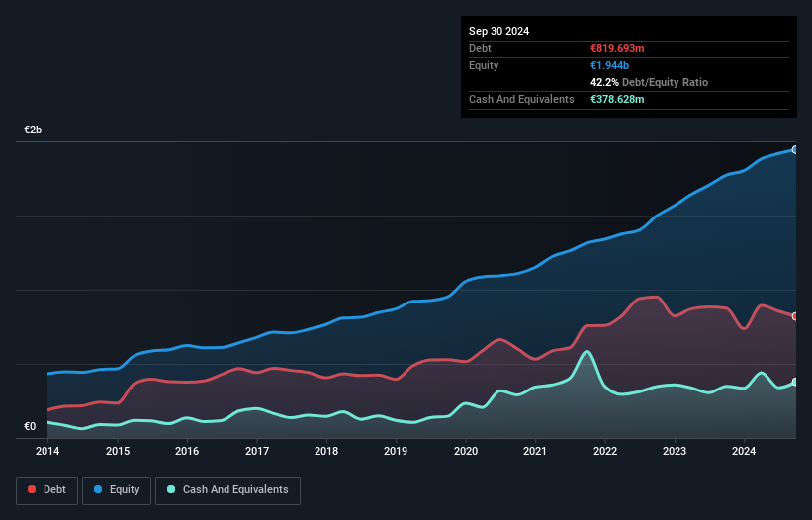Click the 2021 x-axis label

pyautogui.click(x=535, y=451)
